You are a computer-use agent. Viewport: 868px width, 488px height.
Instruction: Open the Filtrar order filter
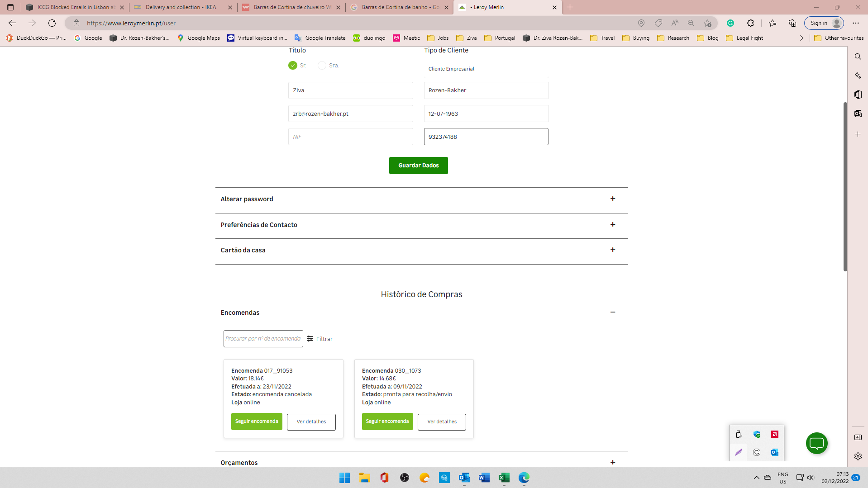320,339
